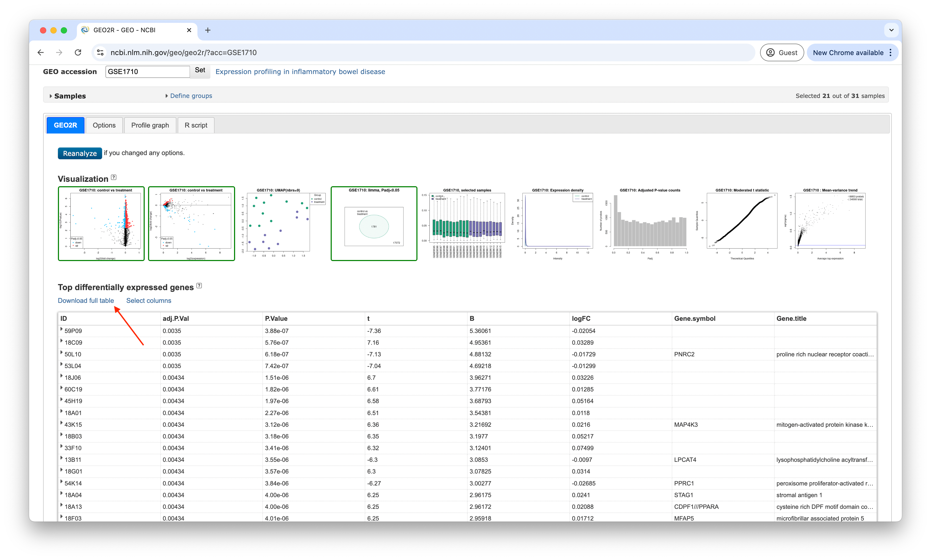Open the tab search chevron at top right
Image resolution: width=931 pixels, height=560 pixels.
pos(891,30)
